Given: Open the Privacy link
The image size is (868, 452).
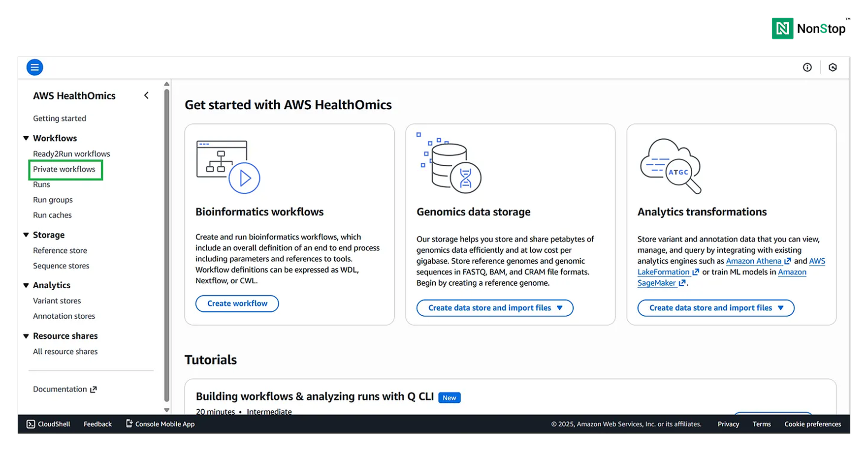Looking at the screenshot, I should tap(728, 424).
